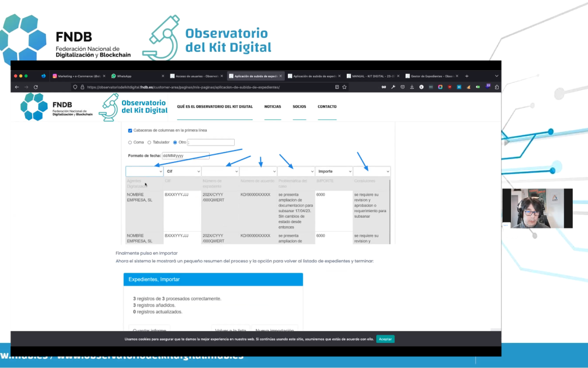
Task: Click the presenter webcam thumbnail
Action: [x=537, y=208]
